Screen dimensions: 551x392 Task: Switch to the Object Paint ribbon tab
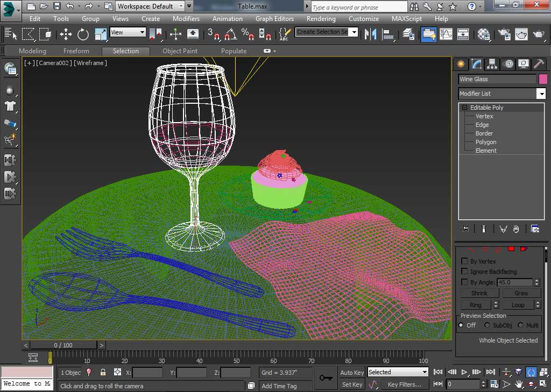click(180, 51)
